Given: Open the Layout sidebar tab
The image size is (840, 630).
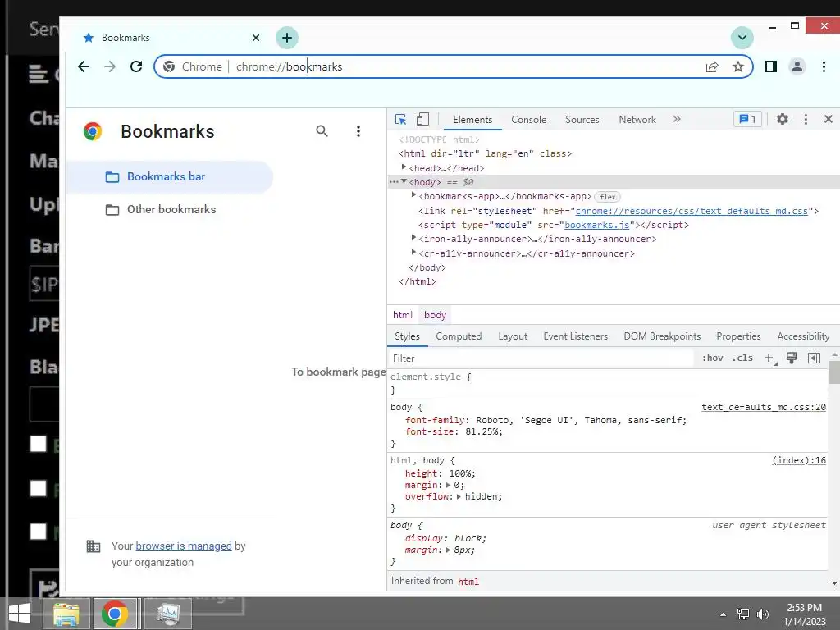Looking at the screenshot, I should 513,336.
